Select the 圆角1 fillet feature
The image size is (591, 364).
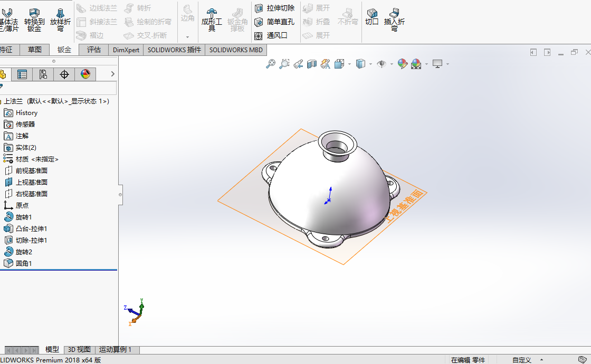tap(18, 263)
